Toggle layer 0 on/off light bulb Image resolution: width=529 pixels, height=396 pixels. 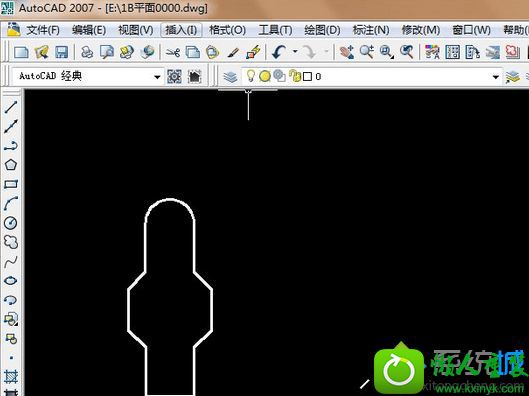250,76
